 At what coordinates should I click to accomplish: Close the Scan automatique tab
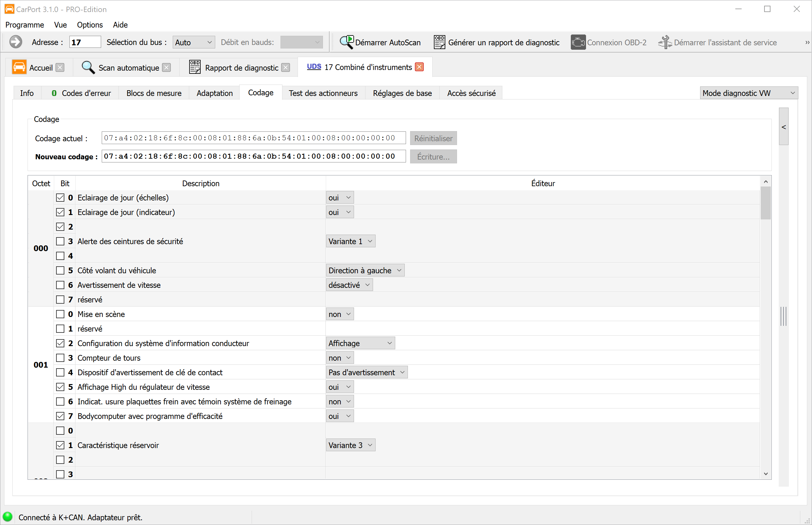166,67
